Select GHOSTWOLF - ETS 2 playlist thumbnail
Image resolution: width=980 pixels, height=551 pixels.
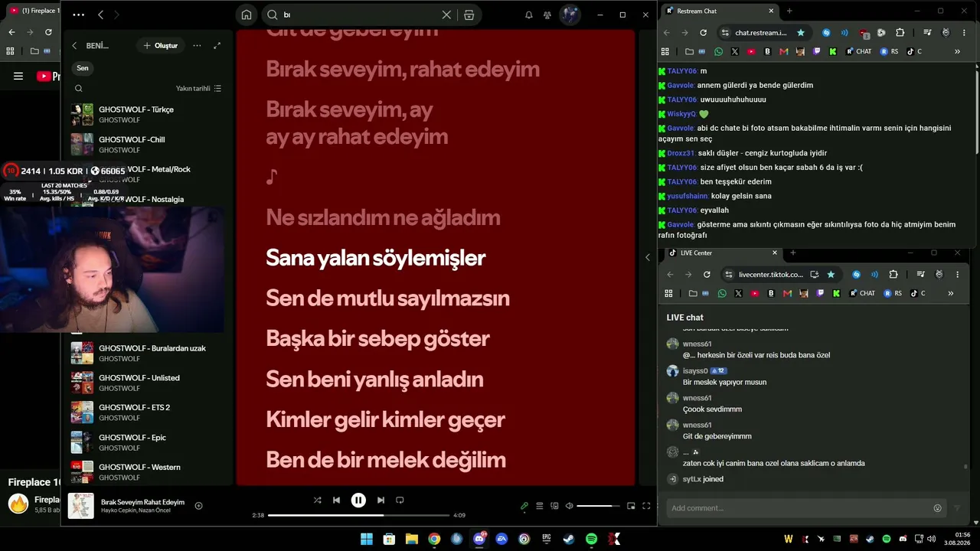(82, 412)
